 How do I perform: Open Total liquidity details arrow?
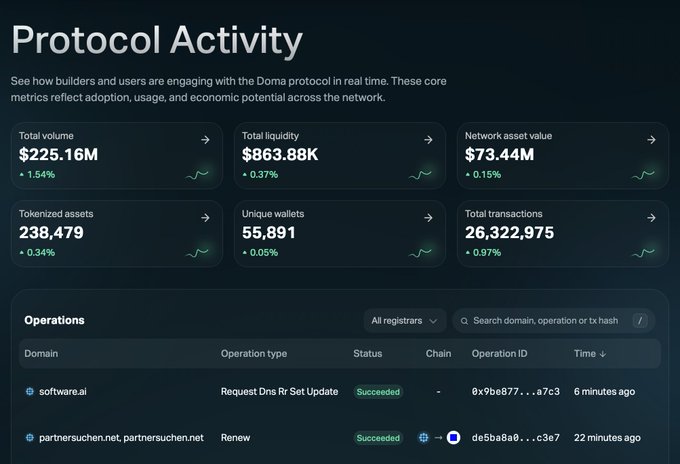click(x=428, y=140)
